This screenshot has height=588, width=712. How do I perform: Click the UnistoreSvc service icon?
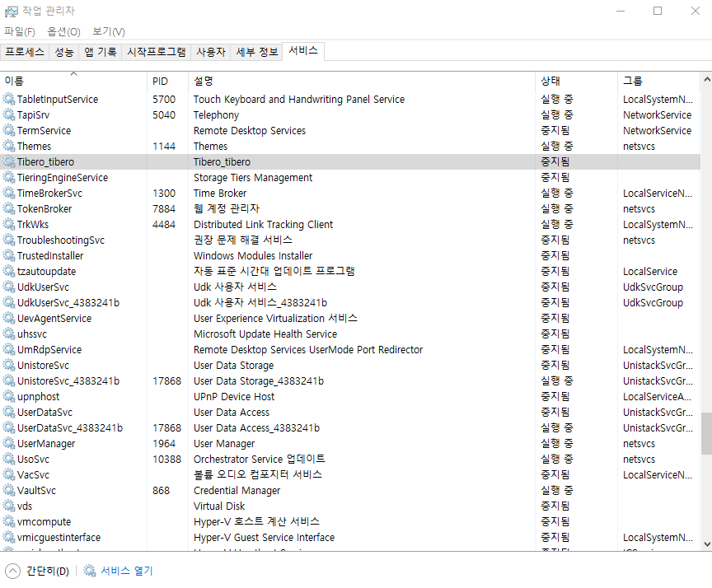coord(9,365)
